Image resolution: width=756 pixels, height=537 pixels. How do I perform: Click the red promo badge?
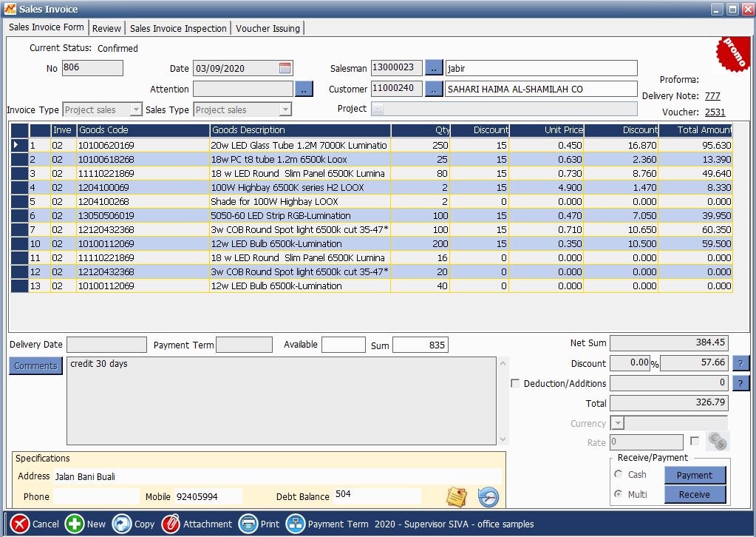(733, 54)
